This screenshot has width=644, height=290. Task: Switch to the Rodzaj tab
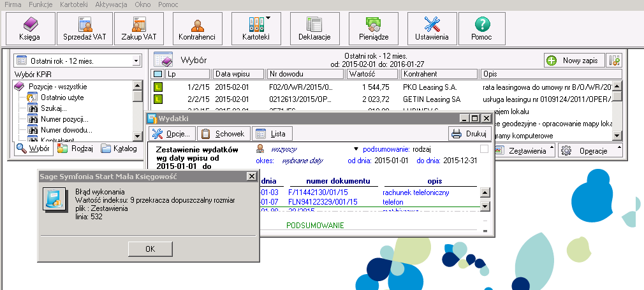point(76,149)
